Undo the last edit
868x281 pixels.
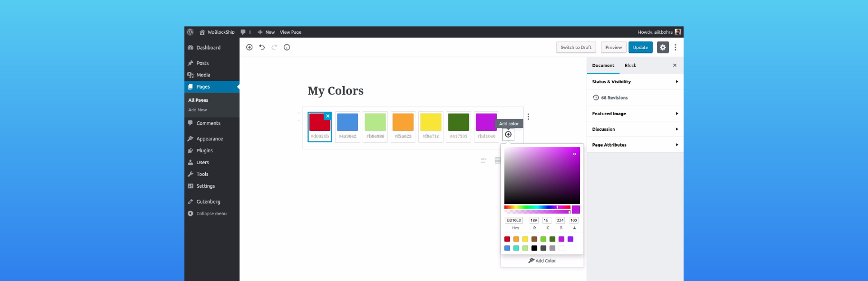pos(262,47)
